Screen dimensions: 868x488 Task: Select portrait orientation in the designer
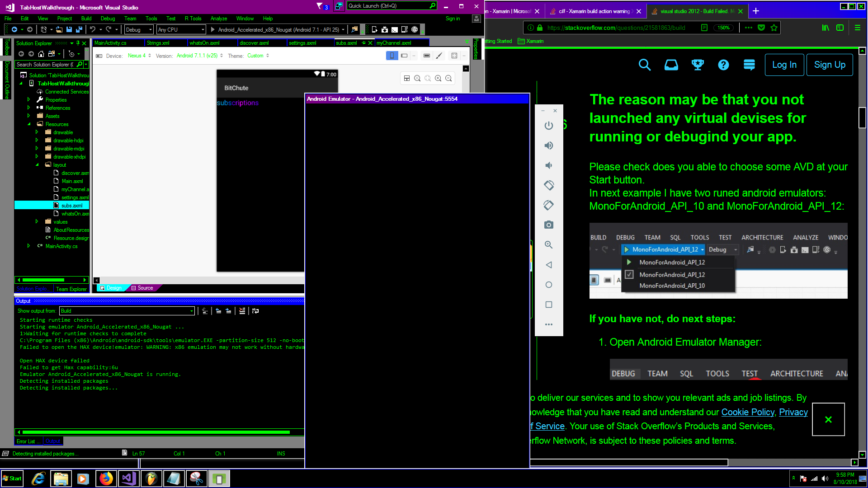[x=392, y=56]
